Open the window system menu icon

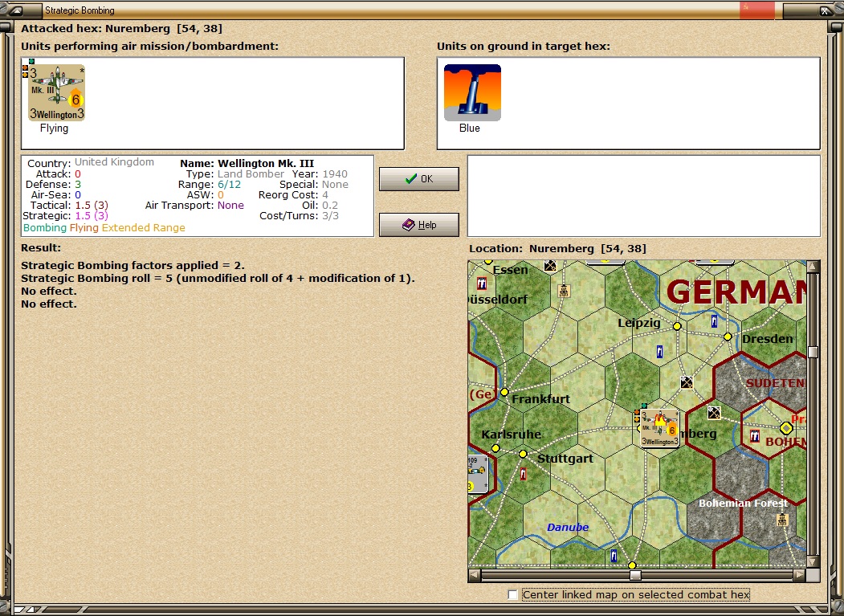16,10
